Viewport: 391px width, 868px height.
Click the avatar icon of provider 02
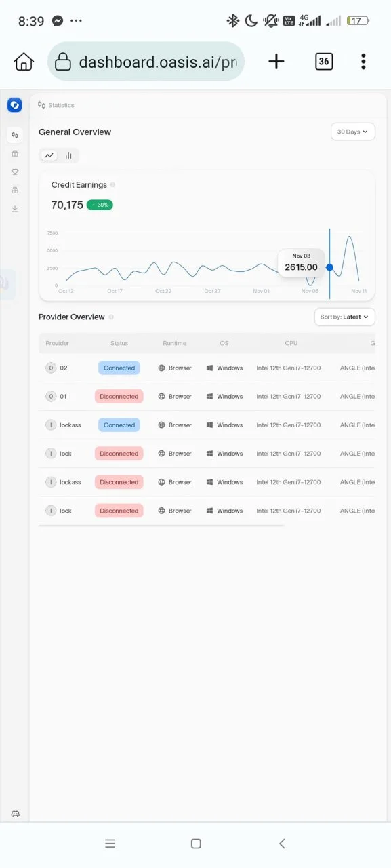pyautogui.click(x=51, y=368)
